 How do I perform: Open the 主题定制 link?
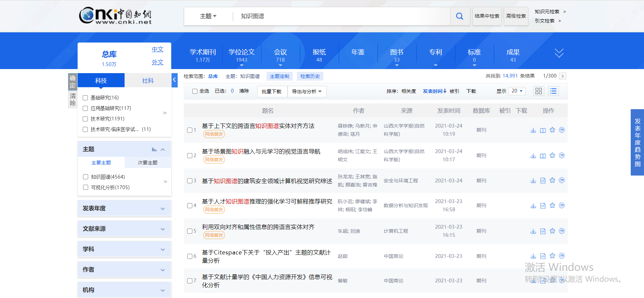279,76
